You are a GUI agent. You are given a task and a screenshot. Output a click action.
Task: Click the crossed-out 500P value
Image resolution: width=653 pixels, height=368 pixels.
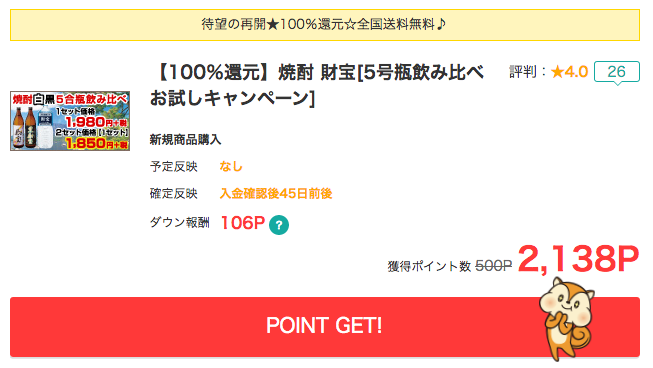(493, 266)
